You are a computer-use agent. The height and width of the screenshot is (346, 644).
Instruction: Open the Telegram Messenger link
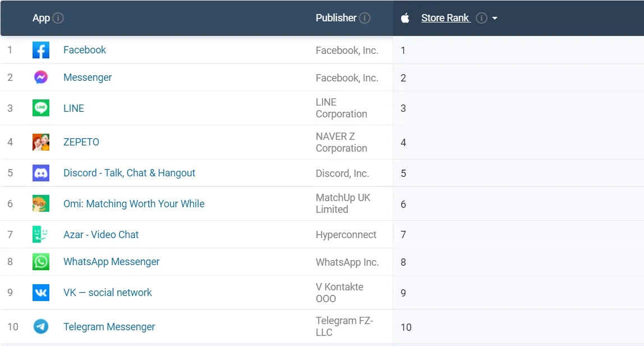coord(109,326)
